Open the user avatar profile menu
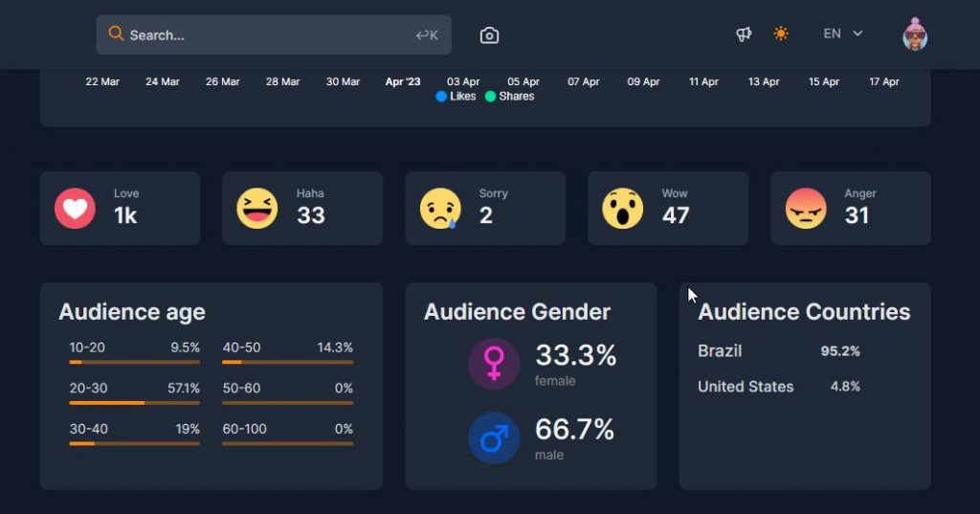 click(915, 34)
